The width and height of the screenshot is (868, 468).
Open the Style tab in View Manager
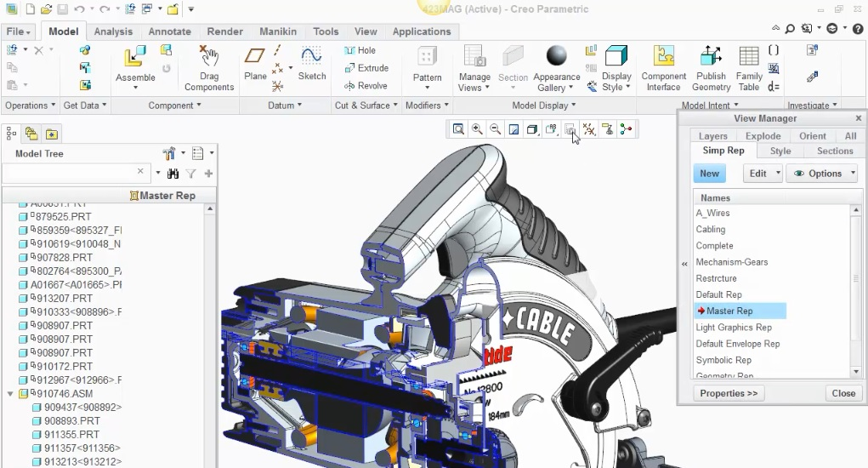click(780, 151)
